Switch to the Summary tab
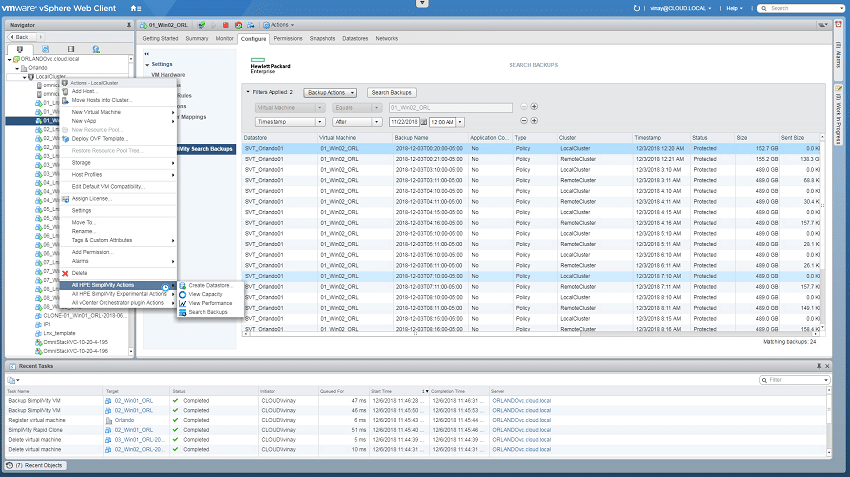This screenshot has width=850, height=477. click(x=197, y=38)
